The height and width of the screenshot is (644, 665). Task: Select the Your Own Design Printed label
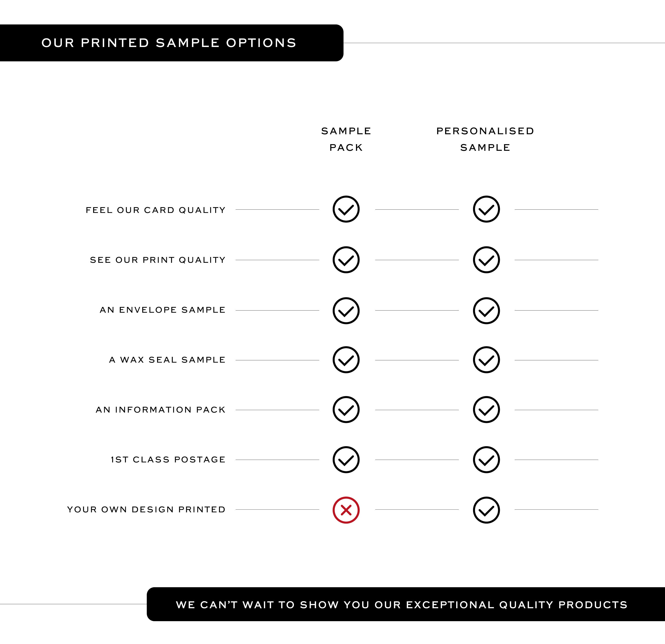tap(146, 510)
